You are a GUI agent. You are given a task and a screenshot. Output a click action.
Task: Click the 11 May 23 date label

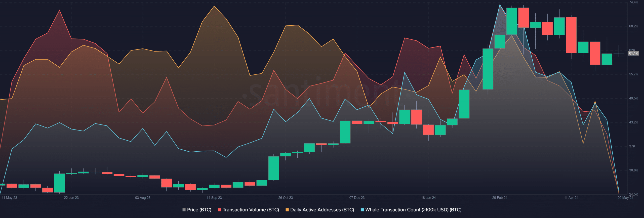tap(9, 198)
